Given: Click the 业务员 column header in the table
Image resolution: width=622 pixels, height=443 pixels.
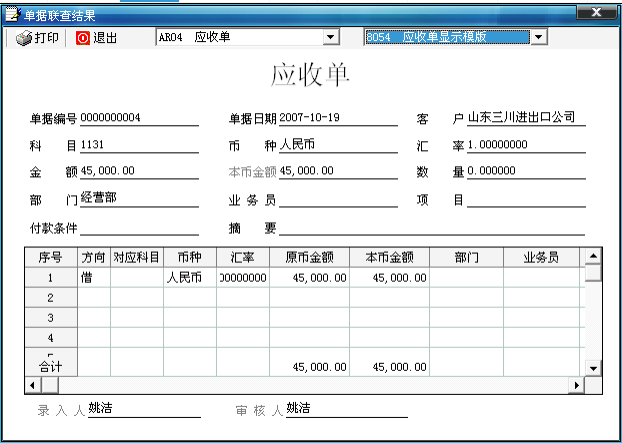Looking at the screenshot, I should (x=541, y=258).
